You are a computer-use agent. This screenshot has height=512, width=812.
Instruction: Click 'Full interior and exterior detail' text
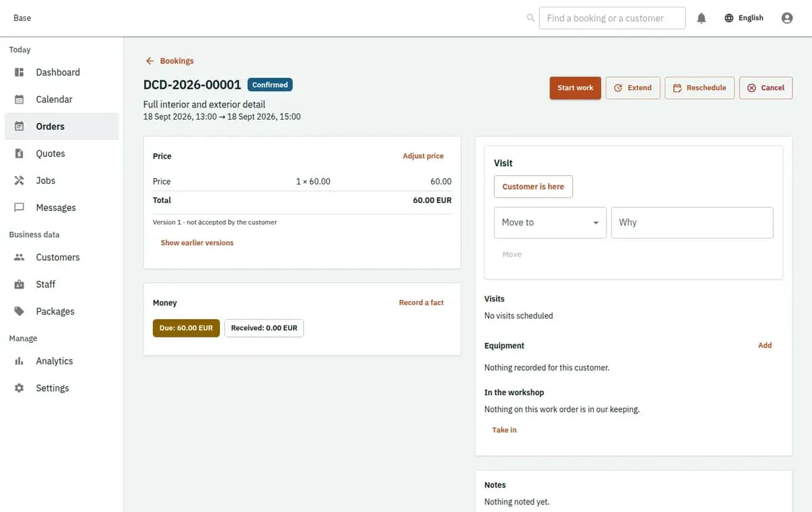click(204, 105)
